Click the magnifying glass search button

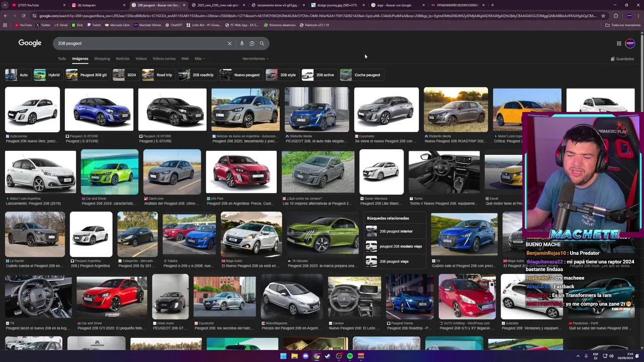pos(262,43)
